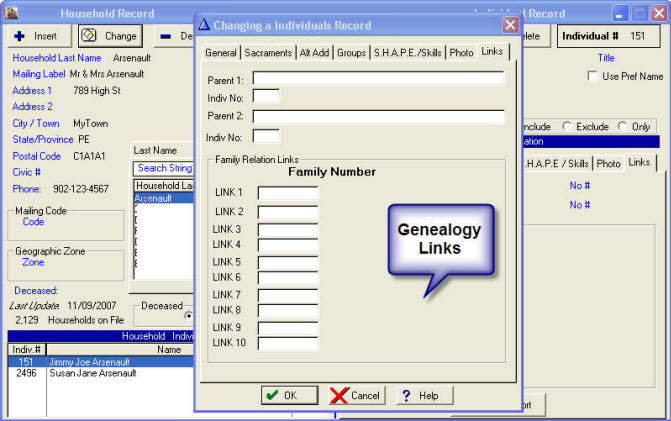Screen dimensions: 671x421
Task: Open Links tab in Individual Record window
Action: coord(639,162)
